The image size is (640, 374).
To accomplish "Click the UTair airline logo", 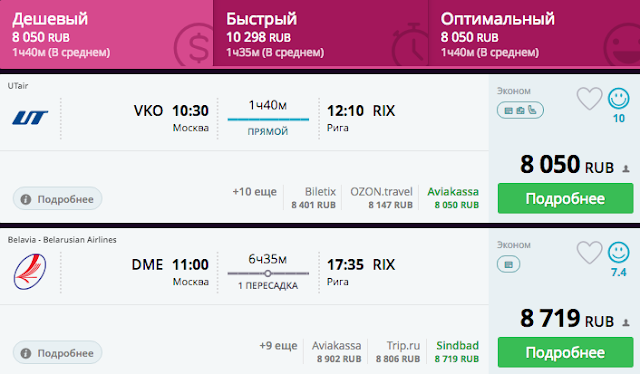I will pos(30,118).
